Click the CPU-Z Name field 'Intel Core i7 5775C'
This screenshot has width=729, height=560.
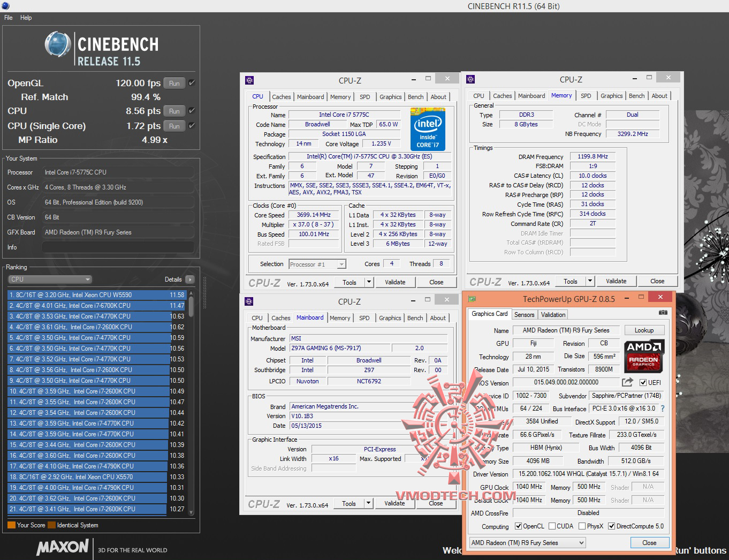(x=344, y=115)
